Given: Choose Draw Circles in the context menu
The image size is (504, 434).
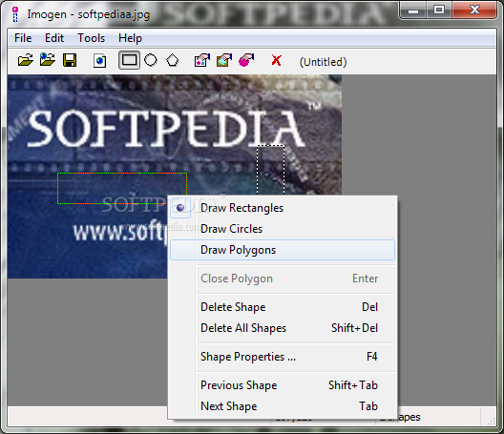Looking at the screenshot, I should (283, 229).
